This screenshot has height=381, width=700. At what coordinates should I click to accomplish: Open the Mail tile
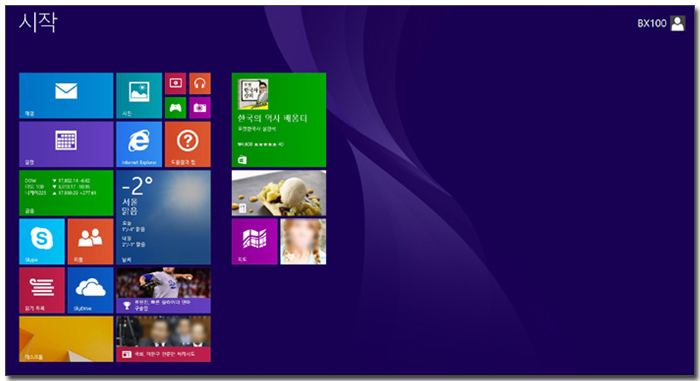point(66,96)
